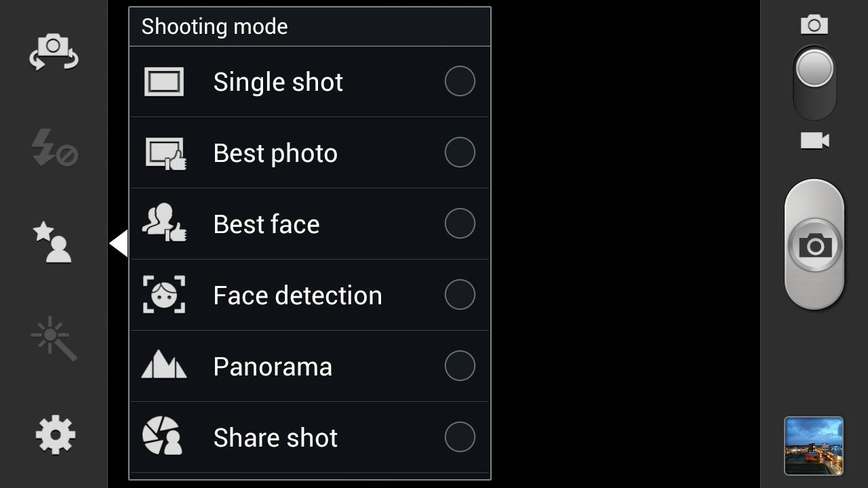
Task: Choose Face detection radio button
Action: 460,295
